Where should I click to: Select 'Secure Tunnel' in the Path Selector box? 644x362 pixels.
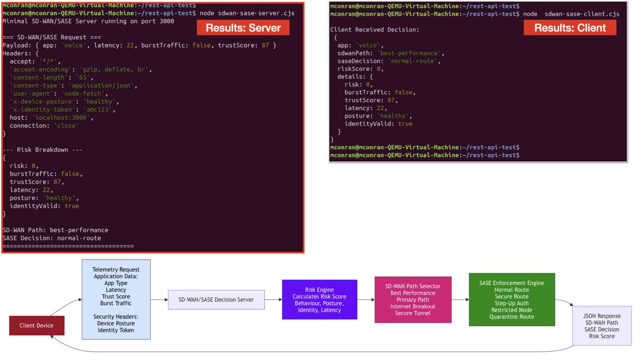pyautogui.click(x=413, y=313)
